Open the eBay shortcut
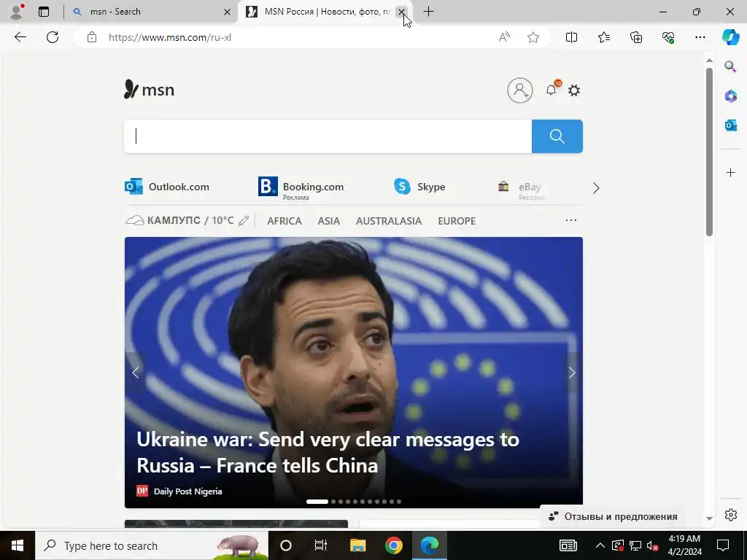Image resolution: width=747 pixels, height=560 pixels. pos(520,189)
